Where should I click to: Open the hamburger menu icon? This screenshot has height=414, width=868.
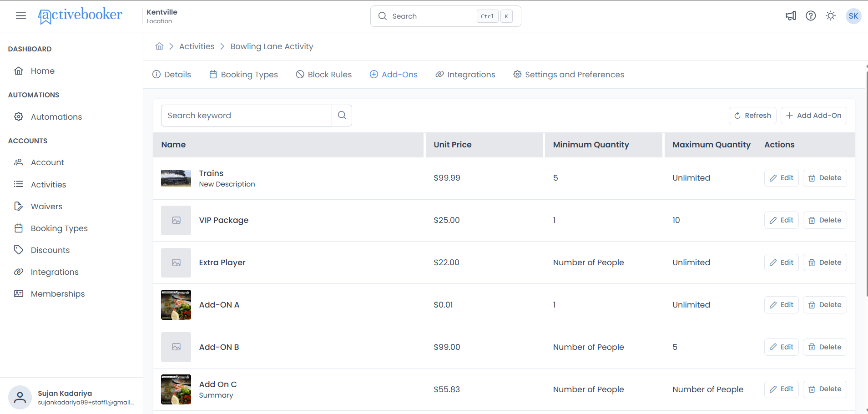pos(21,16)
